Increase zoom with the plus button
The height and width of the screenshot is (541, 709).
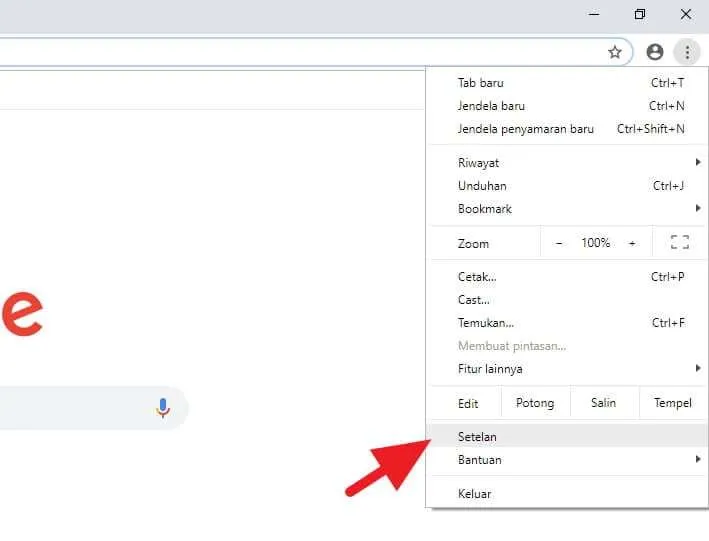pyautogui.click(x=632, y=243)
